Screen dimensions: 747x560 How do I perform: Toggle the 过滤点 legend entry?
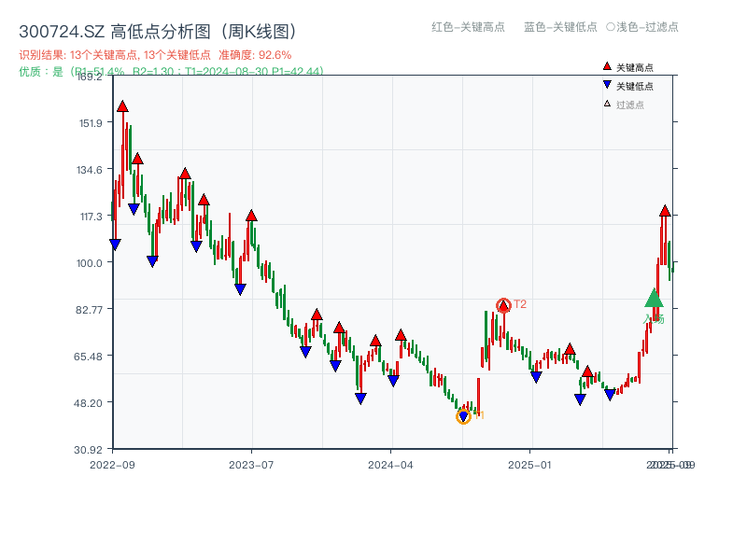tap(624, 105)
